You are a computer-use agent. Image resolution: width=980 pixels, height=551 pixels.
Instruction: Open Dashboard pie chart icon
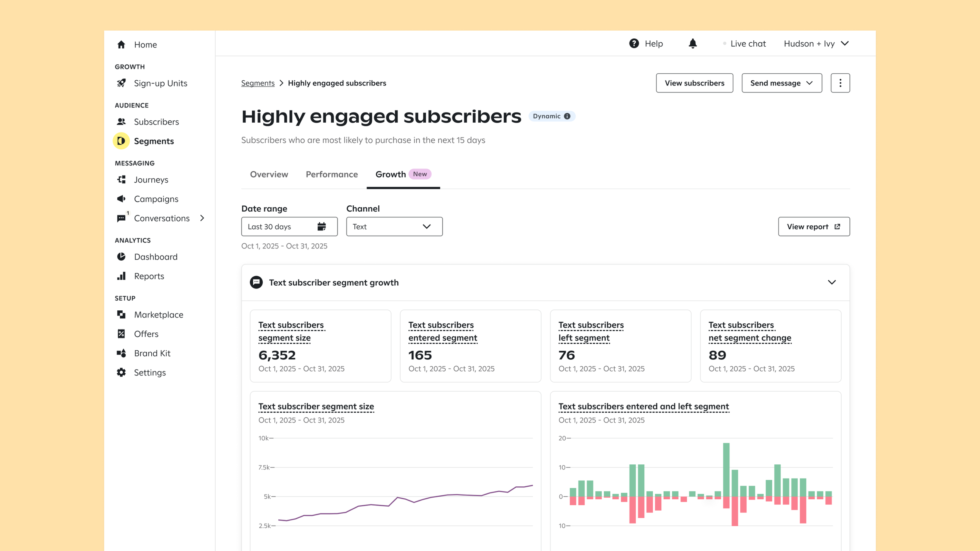(x=122, y=257)
